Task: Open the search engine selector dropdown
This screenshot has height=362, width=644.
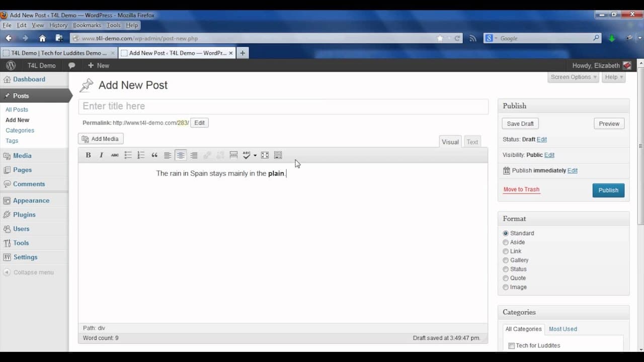Action: 492,38
